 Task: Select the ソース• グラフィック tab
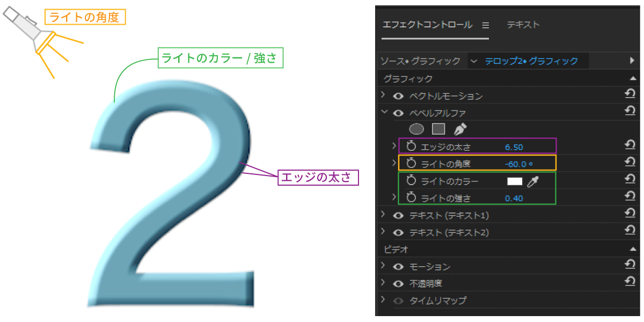[421, 61]
